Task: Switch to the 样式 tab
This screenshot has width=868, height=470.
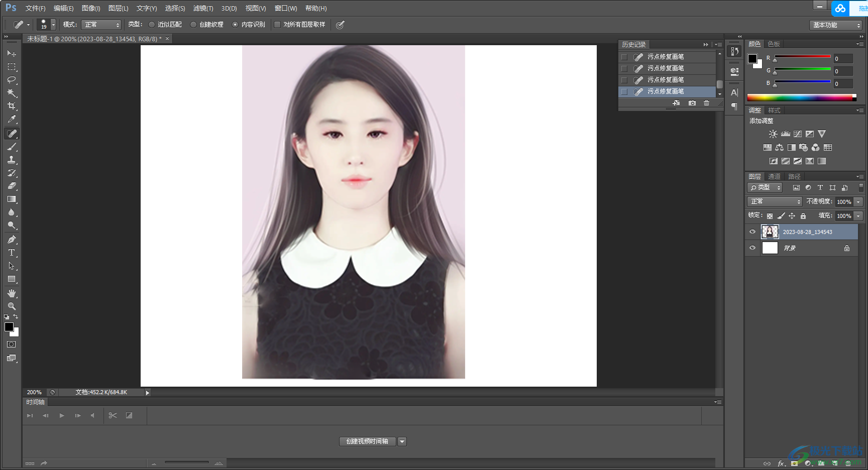Action: point(774,110)
